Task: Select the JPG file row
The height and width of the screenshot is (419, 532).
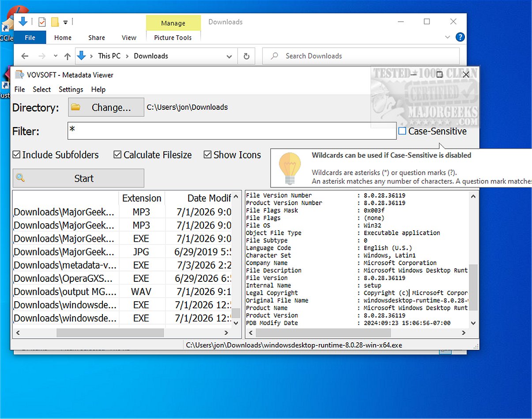Action: 122,252
